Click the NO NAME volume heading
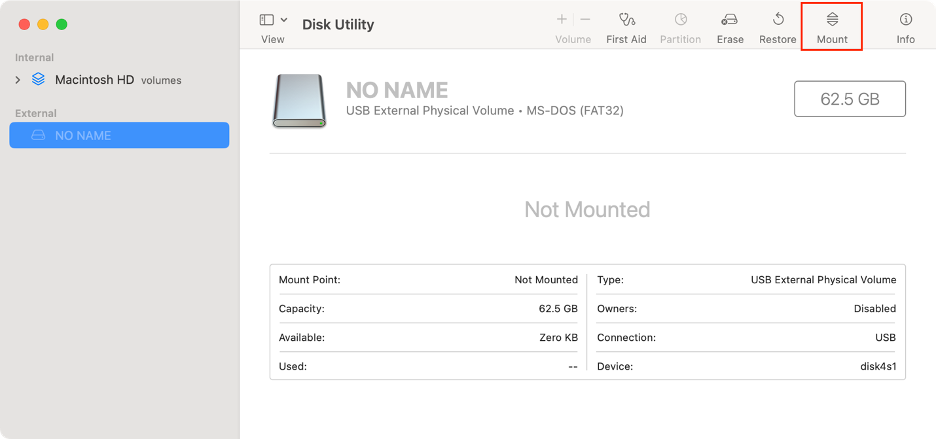This screenshot has height=440, width=936. coord(397,90)
